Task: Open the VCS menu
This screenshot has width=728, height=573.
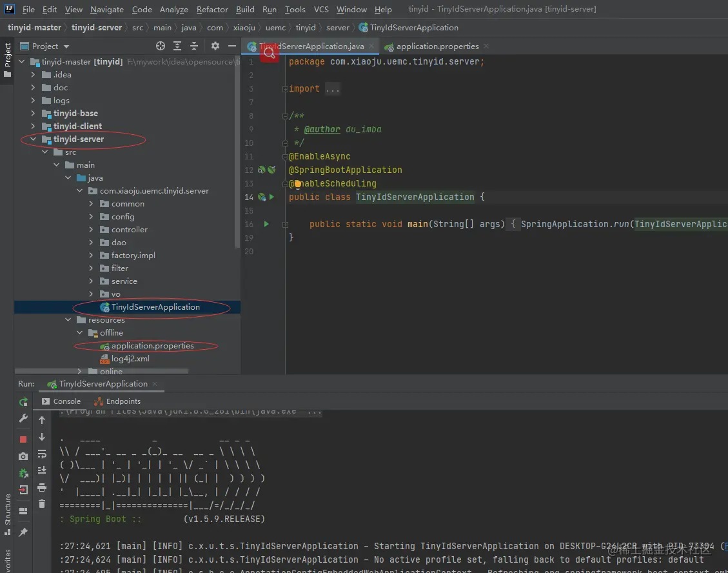Action: (321, 9)
